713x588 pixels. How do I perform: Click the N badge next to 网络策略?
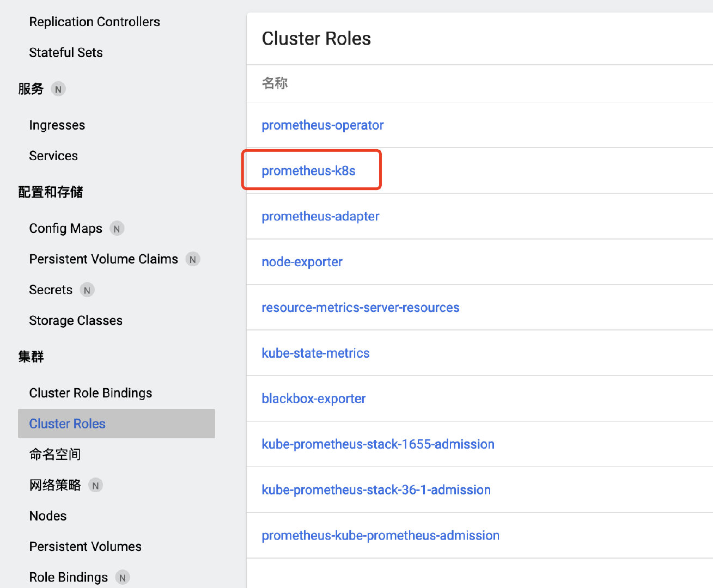tap(95, 485)
